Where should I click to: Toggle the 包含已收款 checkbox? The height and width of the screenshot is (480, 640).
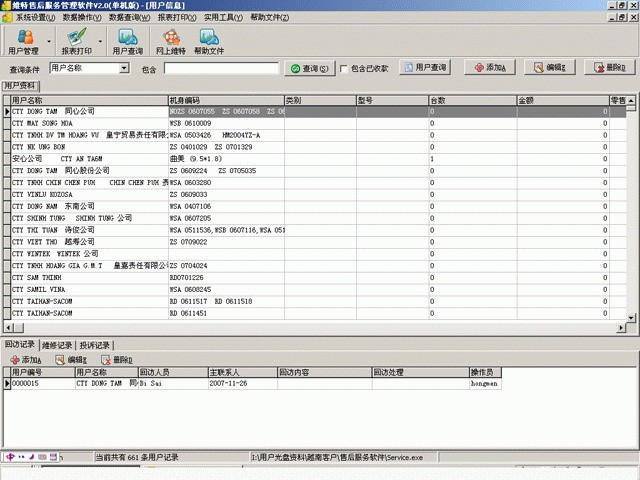click(x=345, y=68)
